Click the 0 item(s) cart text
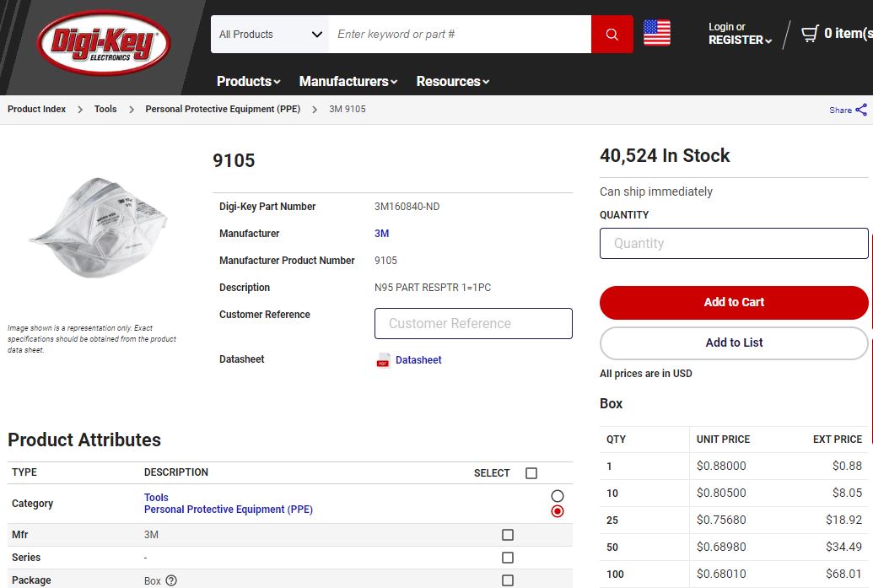 [x=848, y=34]
